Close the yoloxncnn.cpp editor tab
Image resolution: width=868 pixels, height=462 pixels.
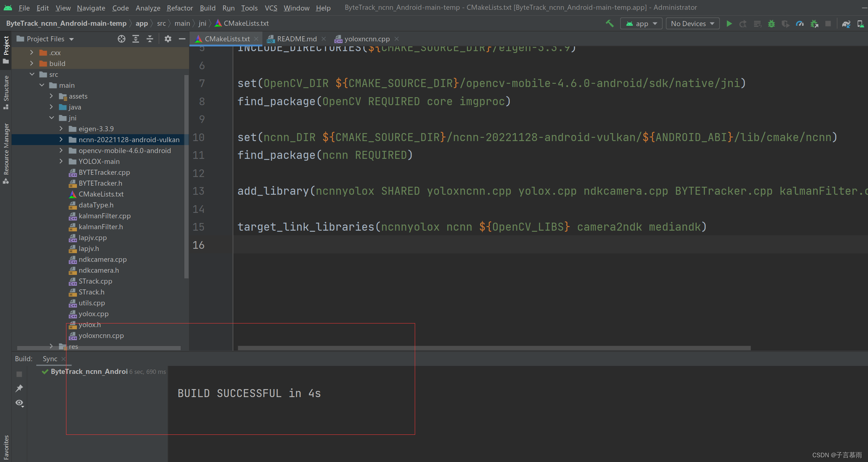pos(397,38)
